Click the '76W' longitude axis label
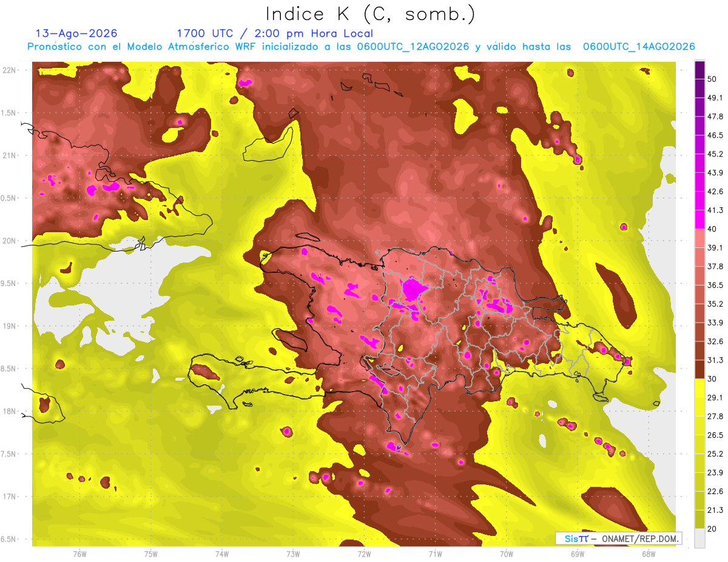This screenshot has height=562, width=728. [79, 554]
